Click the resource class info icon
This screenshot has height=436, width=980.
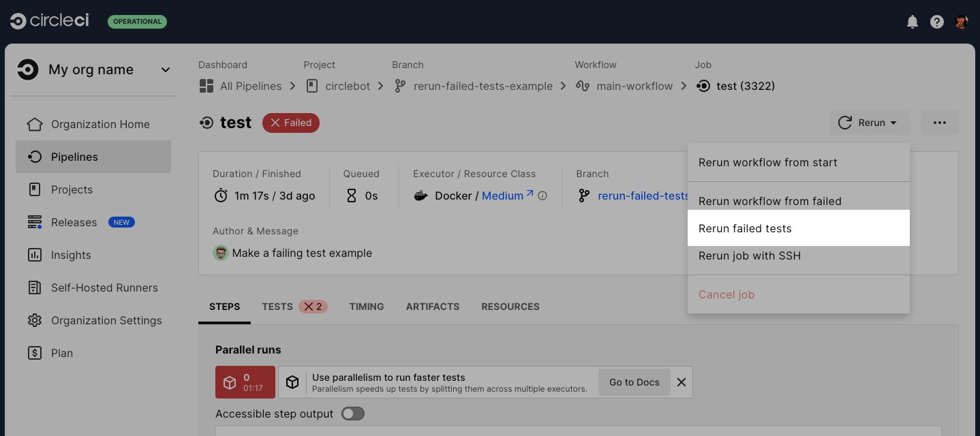pos(543,196)
